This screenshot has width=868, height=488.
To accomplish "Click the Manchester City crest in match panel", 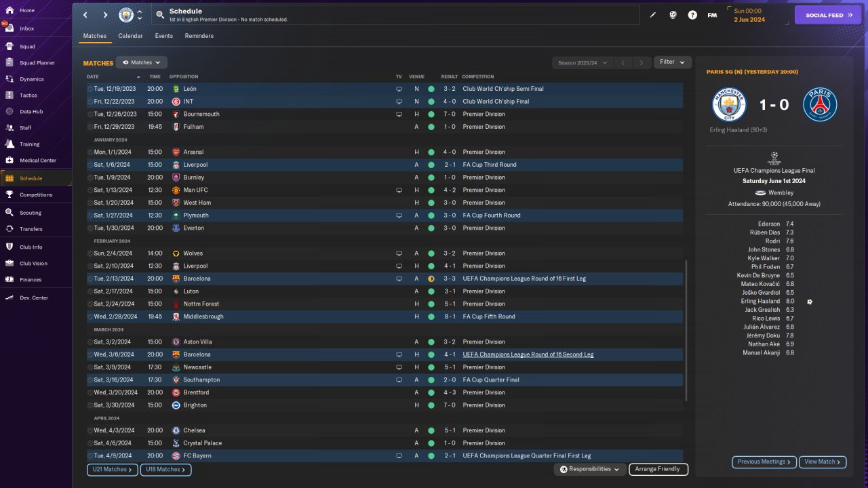I will pos(729,104).
